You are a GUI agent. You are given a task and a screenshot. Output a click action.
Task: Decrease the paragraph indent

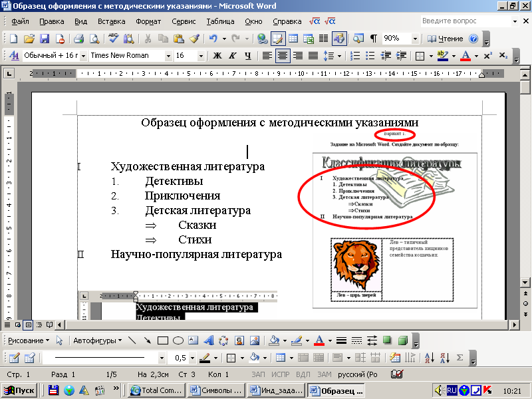386,56
